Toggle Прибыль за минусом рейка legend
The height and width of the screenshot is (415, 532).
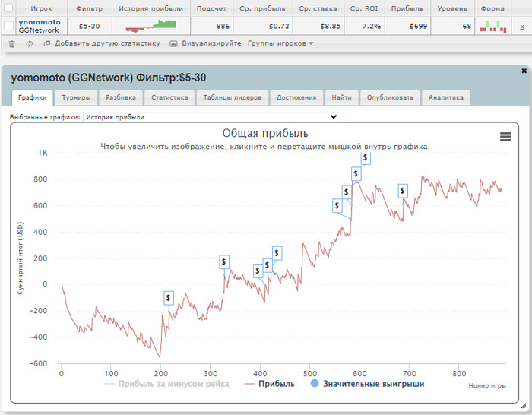click(x=166, y=384)
